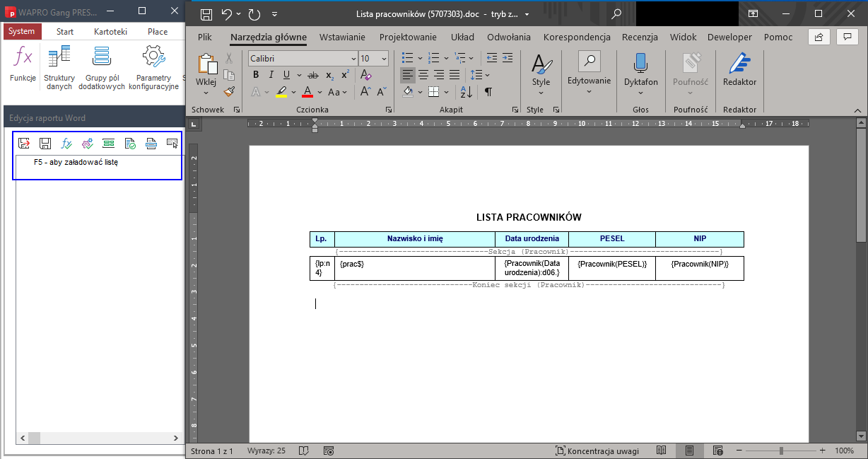The height and width of the screenshot is (459, 868).
Task: Click the keyboard with cursor icon
Action: [172, 144]
